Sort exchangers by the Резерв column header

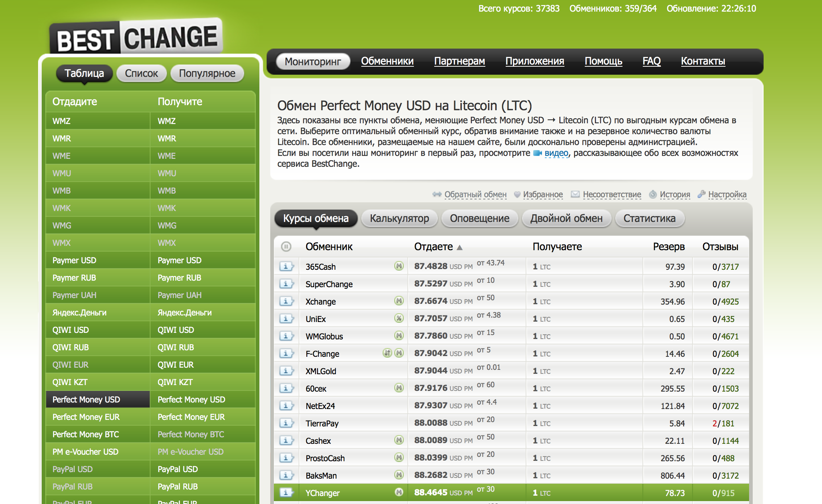click(x=669, y=247)
